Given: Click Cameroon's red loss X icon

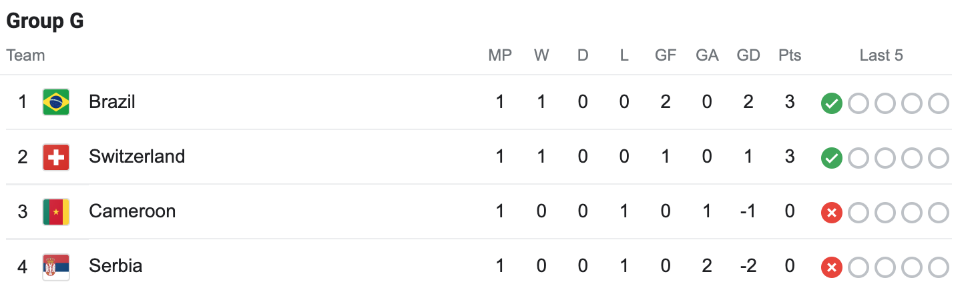Looking at the screenshot, I should pos(831,213).
